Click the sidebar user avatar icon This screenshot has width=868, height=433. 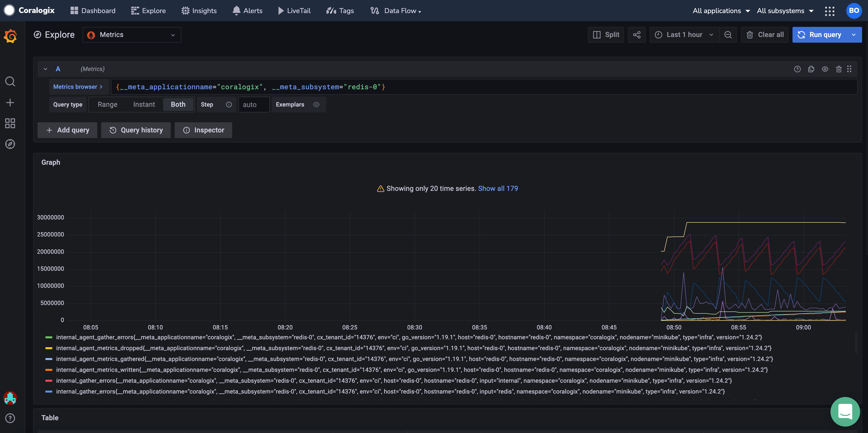click(10, 398)
